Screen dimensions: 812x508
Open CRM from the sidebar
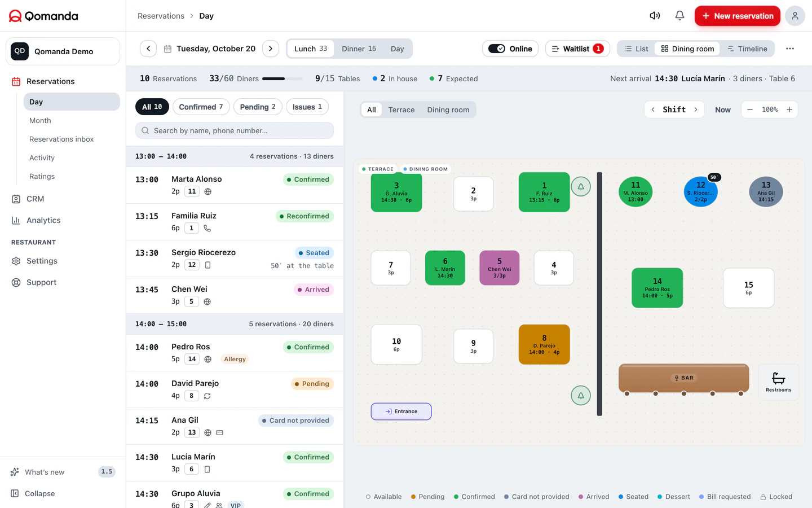35,199
